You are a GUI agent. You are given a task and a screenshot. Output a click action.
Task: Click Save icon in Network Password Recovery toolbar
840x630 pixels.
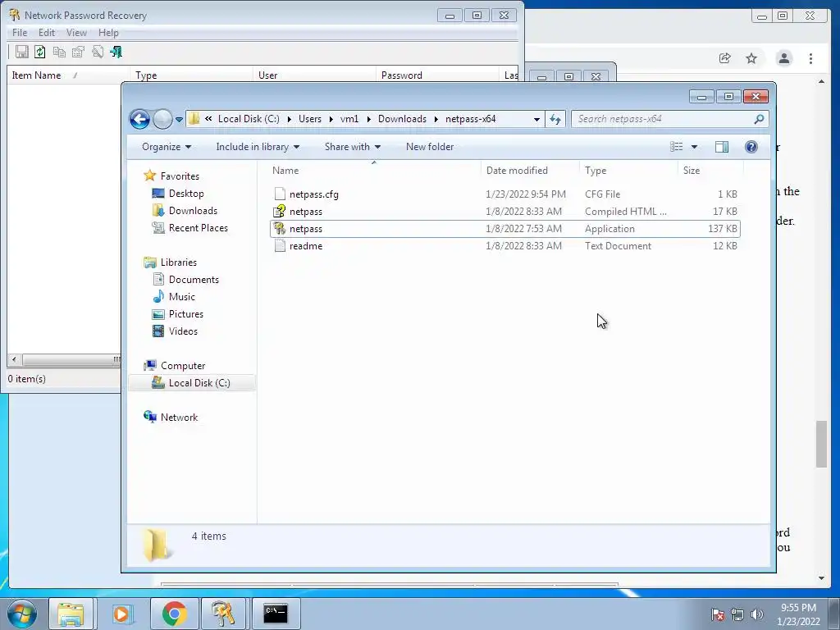[21, 52]
